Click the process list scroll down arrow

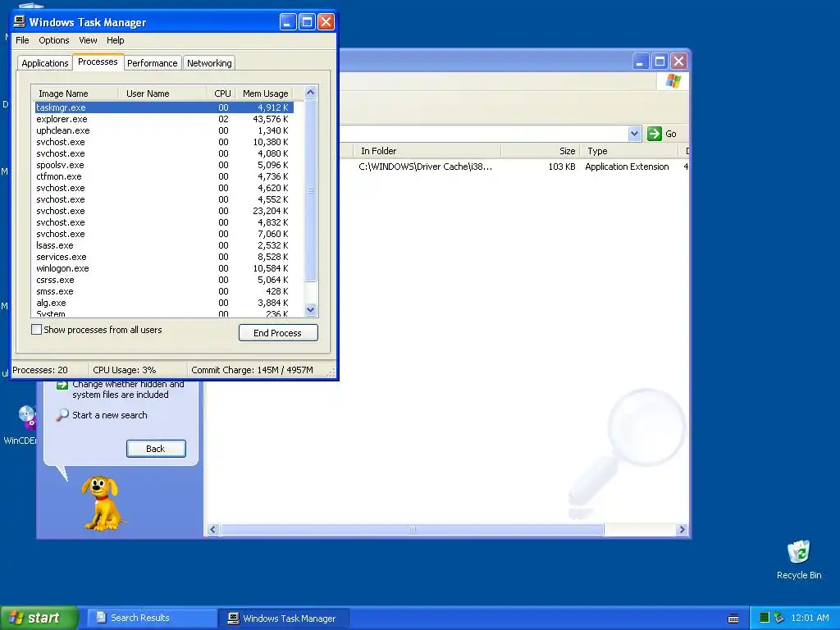310,309
